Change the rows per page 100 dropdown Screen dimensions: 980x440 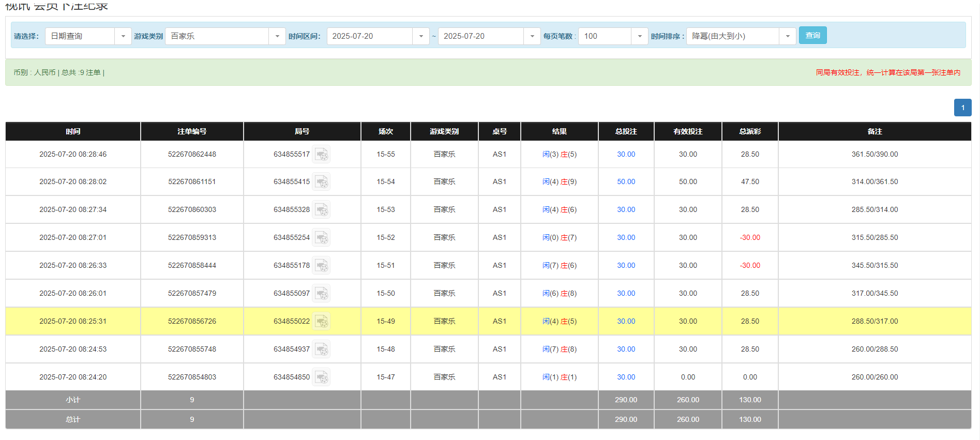(x=639, y=36)
